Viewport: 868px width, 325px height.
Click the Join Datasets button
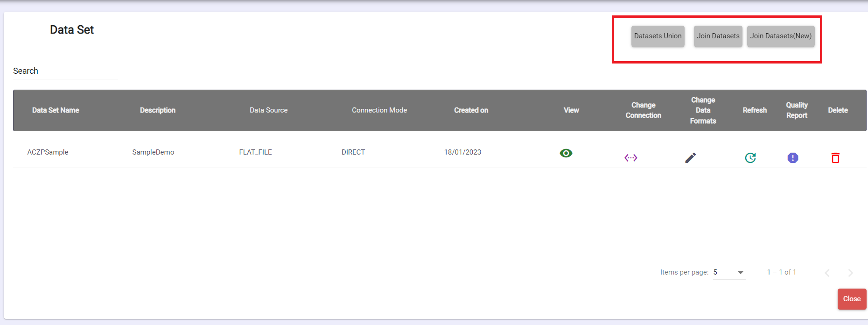[x=718, y=36]
